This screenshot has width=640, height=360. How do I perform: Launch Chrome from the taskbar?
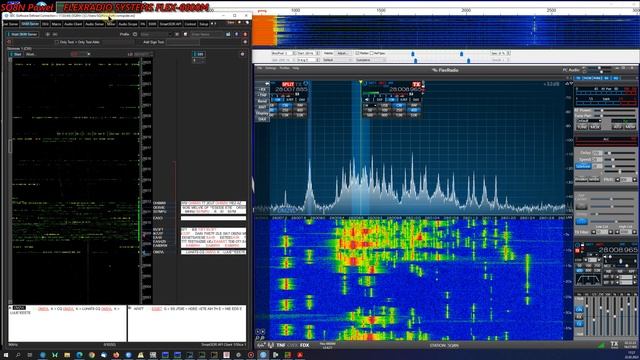tap(92, 355)
